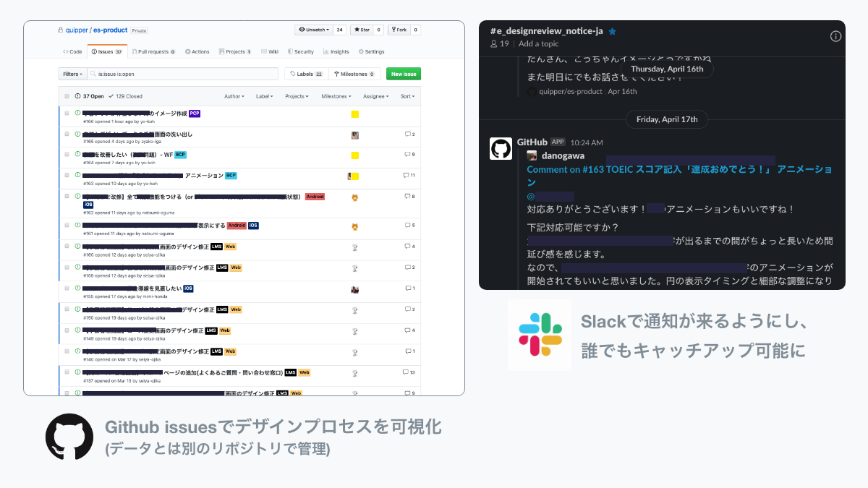Viewport: 868px width, 488px height.
Task: Open comments bubble showing 8 on issue #162
Action: (x=409, y=197)
